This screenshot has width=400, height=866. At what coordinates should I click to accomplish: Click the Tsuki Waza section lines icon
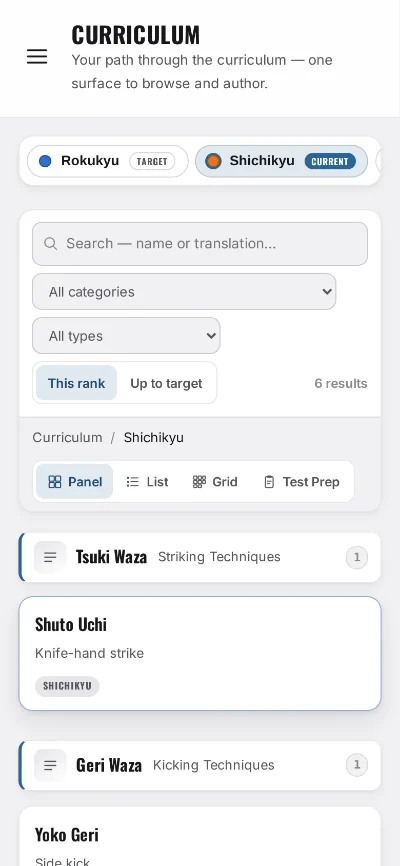point(50,557)
